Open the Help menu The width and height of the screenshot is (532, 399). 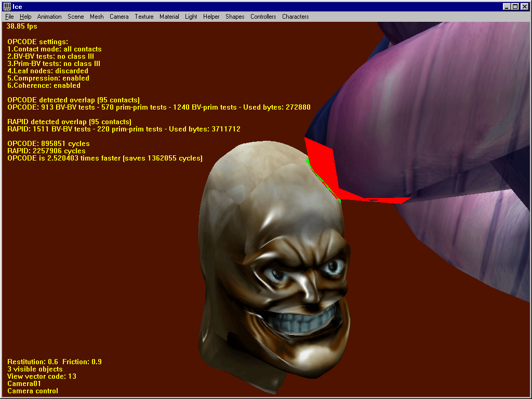click(x=25, y=17)
